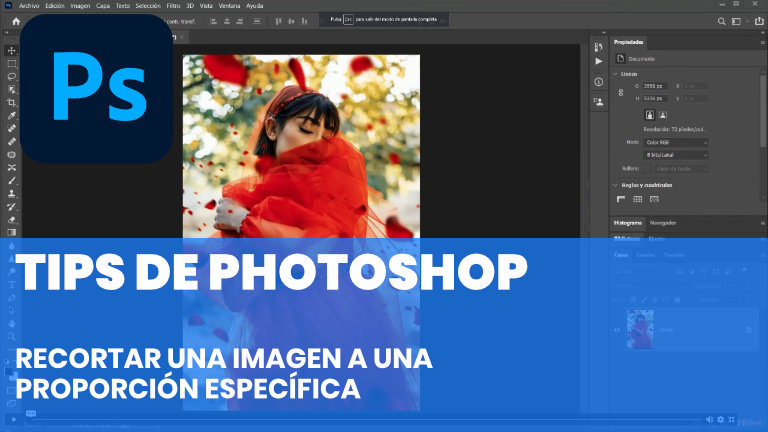Toggle rulers in Reglas y cuadrículas
The width and height of the screenshot is (768, 432).
pyautogui.click(x=621, y=199)
